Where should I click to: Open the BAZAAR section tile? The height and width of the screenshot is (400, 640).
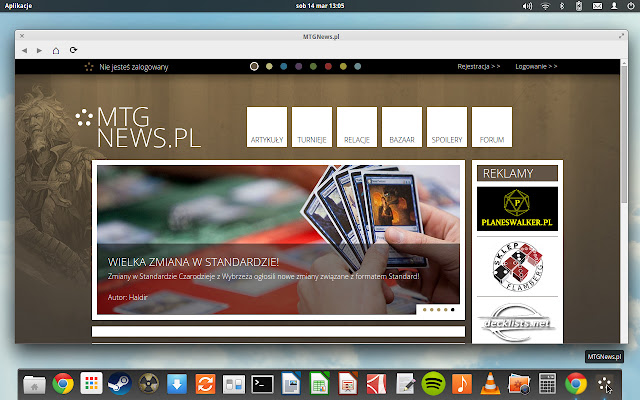(402, 127)
